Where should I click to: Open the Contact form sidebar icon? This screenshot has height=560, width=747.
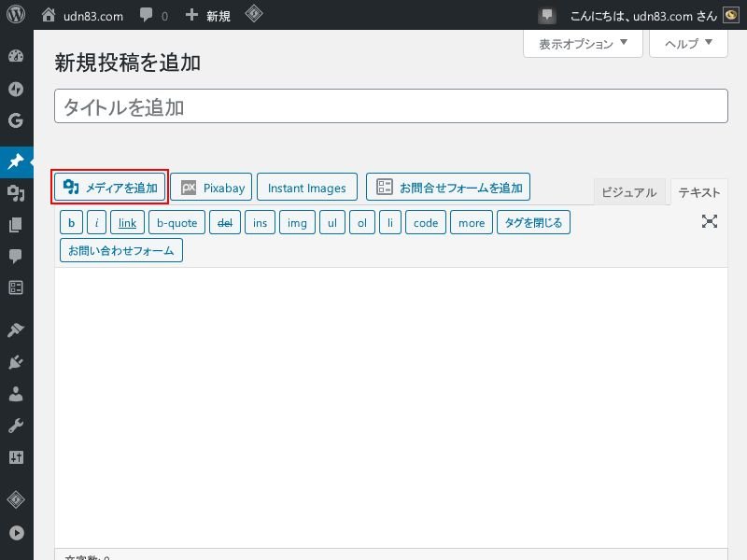(x=16, y=287)
